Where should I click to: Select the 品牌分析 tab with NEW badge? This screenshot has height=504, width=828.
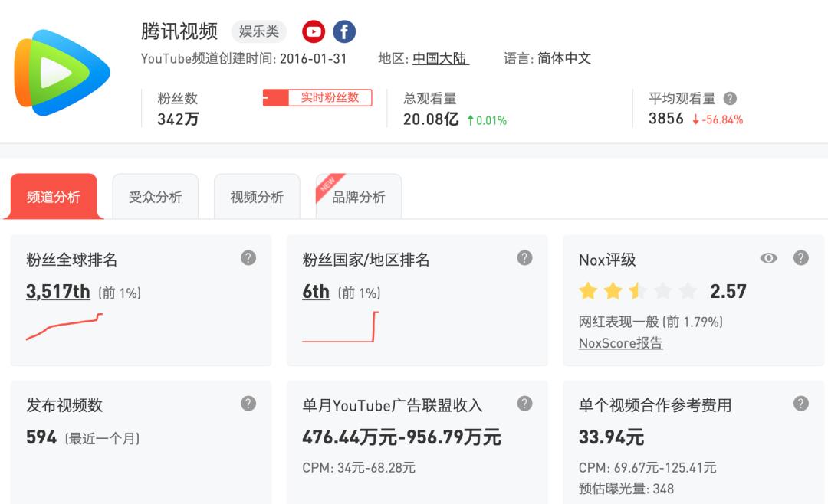coord(358,196)
